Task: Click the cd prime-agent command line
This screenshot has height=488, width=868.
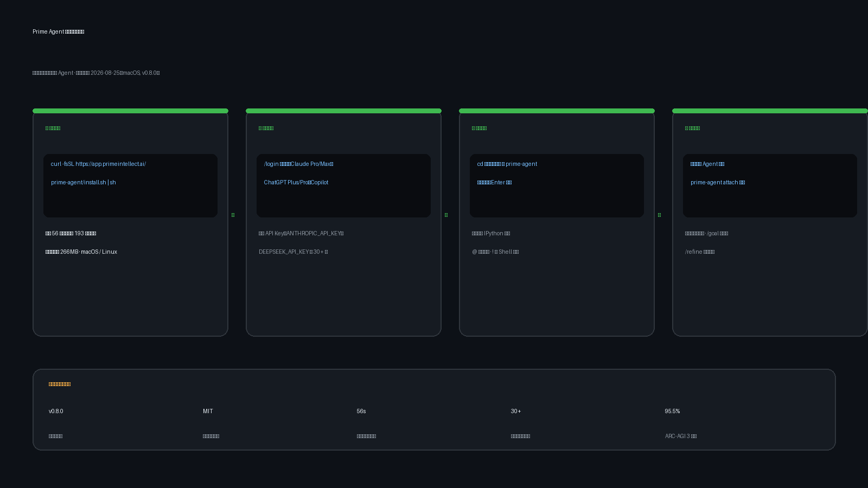Action: [507, 164]
